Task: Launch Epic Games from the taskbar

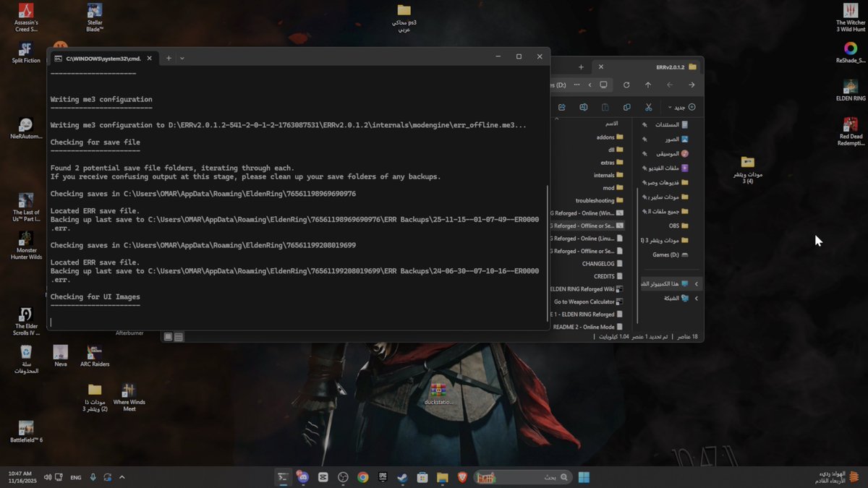Action: click(383, 477)
